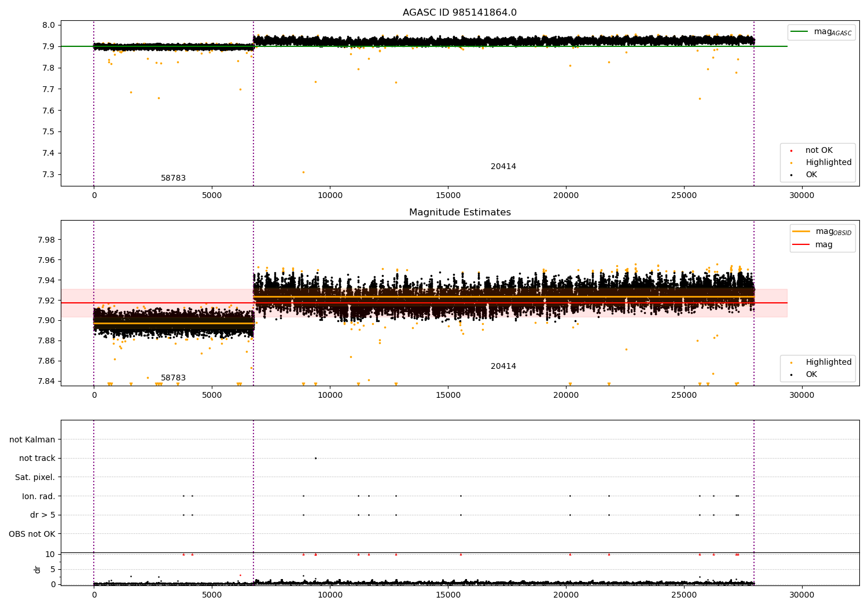Click the "7.4" y-axis tick label

pyautogui.click(x=49, y=153)
